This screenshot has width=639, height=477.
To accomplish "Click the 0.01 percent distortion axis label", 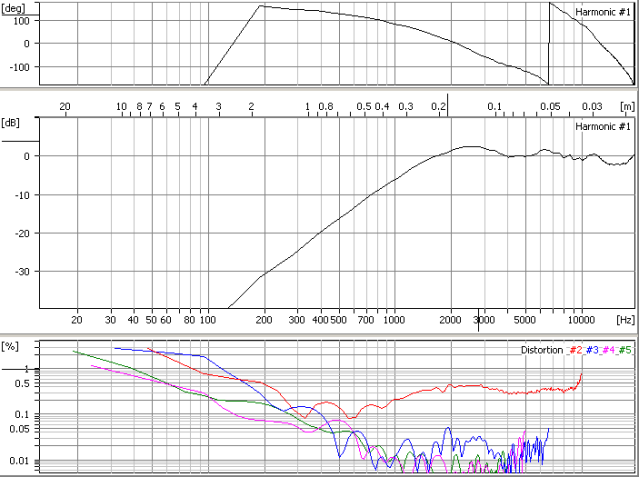I will [x=18, y=460].
